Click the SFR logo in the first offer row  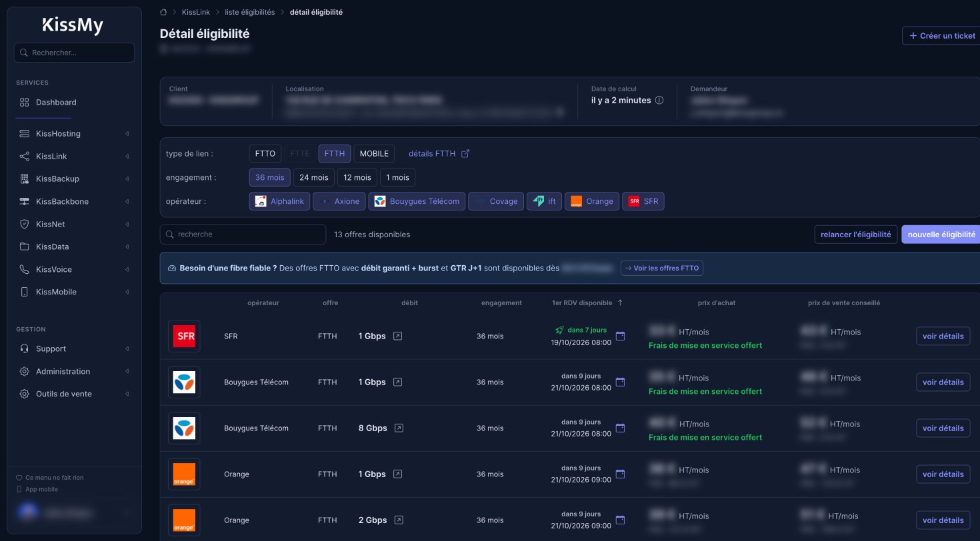coord(184,336)
